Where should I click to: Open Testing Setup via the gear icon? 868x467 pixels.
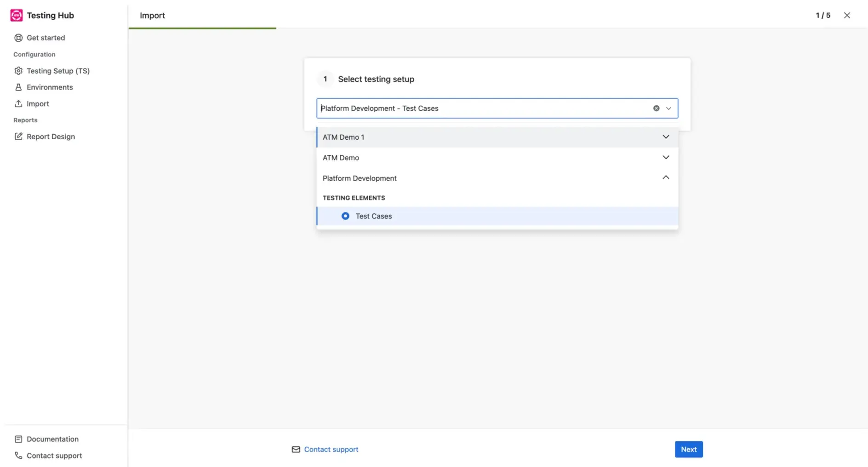pyautogui.click(x=18, y=70)
